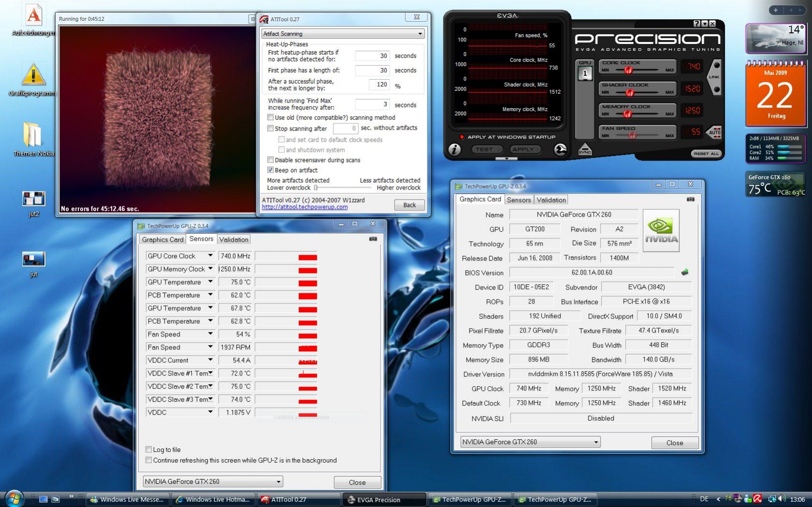
Task: Enable Disable screensaver during scans checkbox
Action: tap(270, 160)
